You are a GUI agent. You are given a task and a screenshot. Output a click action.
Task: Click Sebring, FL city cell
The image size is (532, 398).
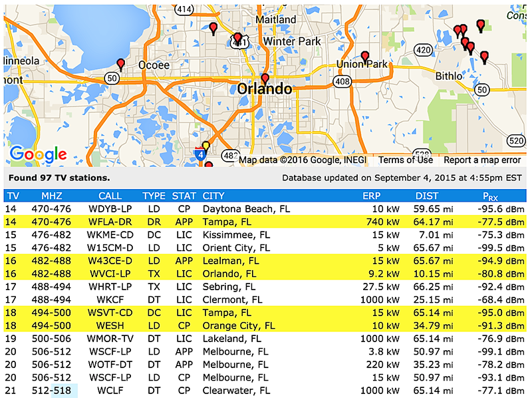point(229,287)
